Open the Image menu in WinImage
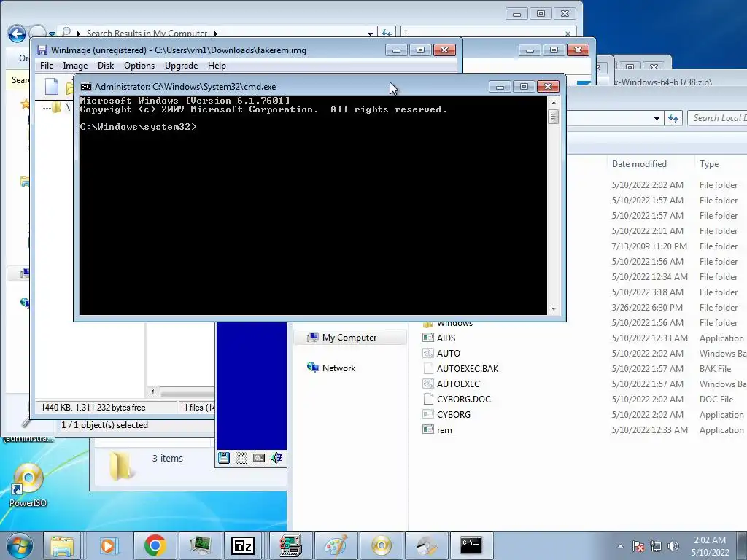 (x=75, y=66)
